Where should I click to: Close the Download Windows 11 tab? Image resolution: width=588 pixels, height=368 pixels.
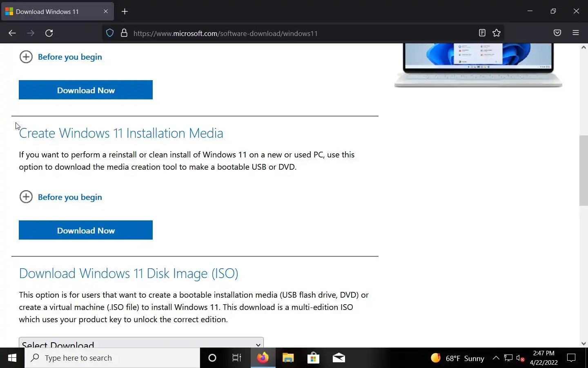click(x=106, y=11)
